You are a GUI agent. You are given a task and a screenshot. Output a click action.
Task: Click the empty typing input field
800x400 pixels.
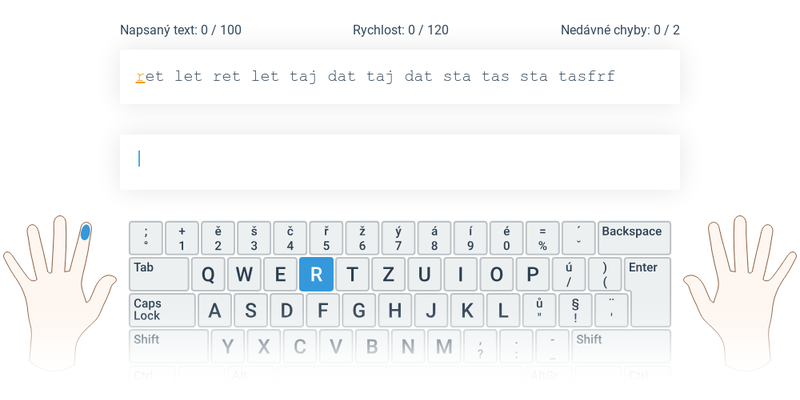[400, 162]
